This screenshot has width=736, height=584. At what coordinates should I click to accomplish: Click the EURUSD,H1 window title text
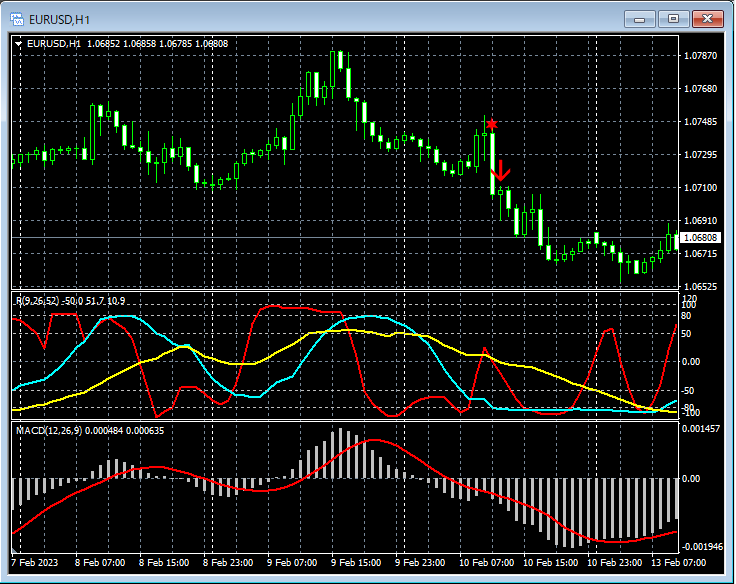coord(58,18)
